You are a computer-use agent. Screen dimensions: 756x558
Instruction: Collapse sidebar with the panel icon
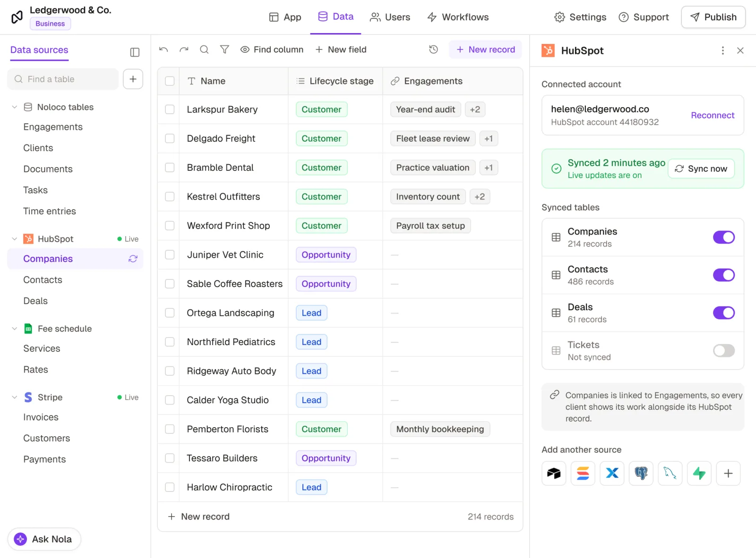pos(135,52)
